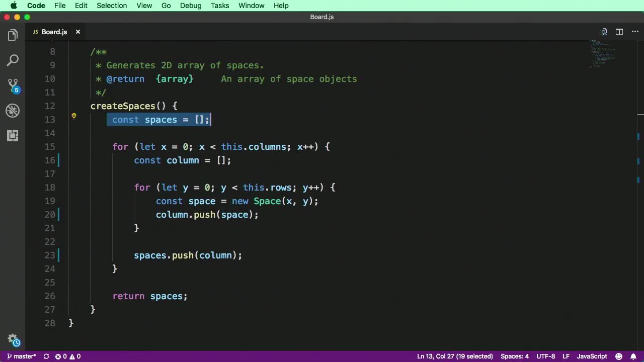Open the Debug view in activity bar
This screenshot has height=362, width=644.
click(13, 111)
